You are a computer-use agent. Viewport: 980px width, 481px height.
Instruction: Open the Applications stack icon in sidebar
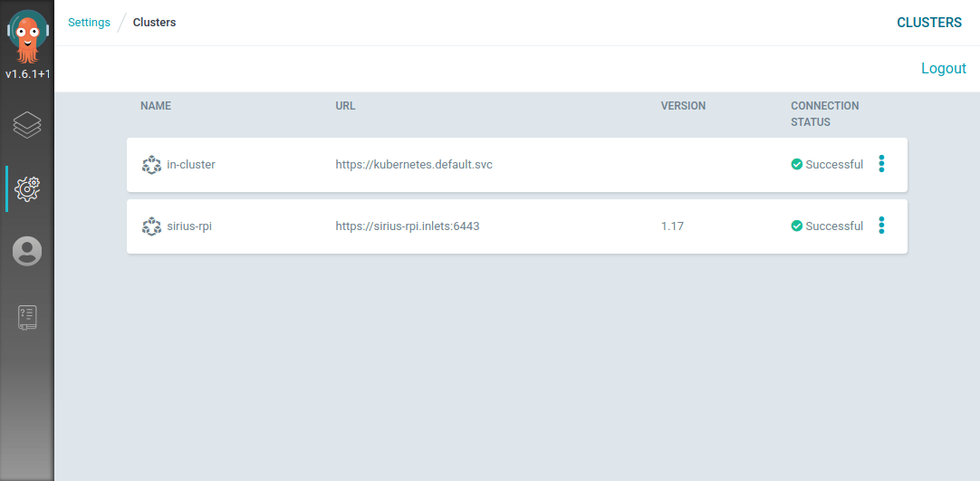(x=27, y=126)
